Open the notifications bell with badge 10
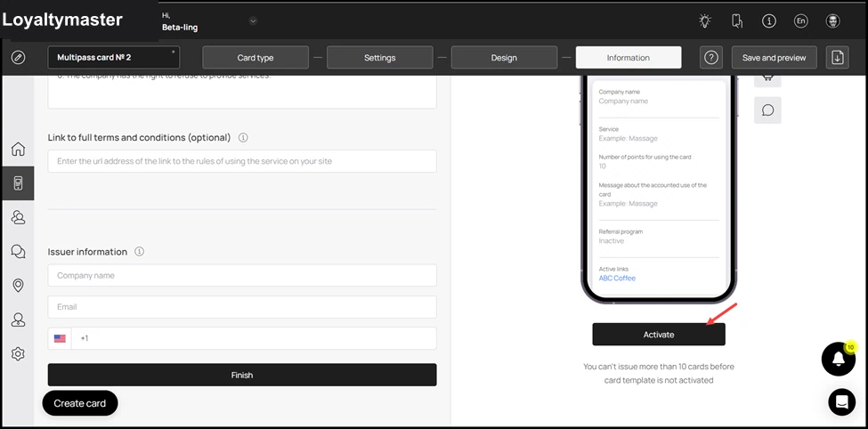Image resolution: width=868 pixels, height=429 pixels. click(839, 360)
